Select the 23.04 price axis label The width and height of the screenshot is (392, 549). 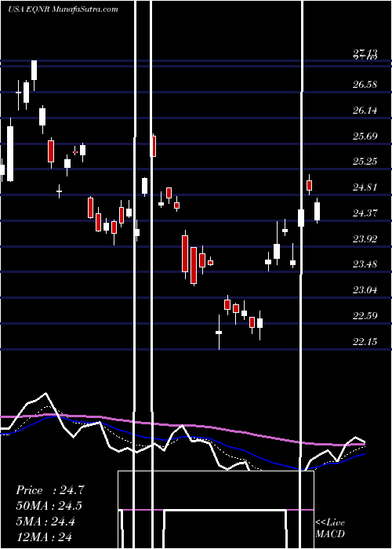point(365,290)
